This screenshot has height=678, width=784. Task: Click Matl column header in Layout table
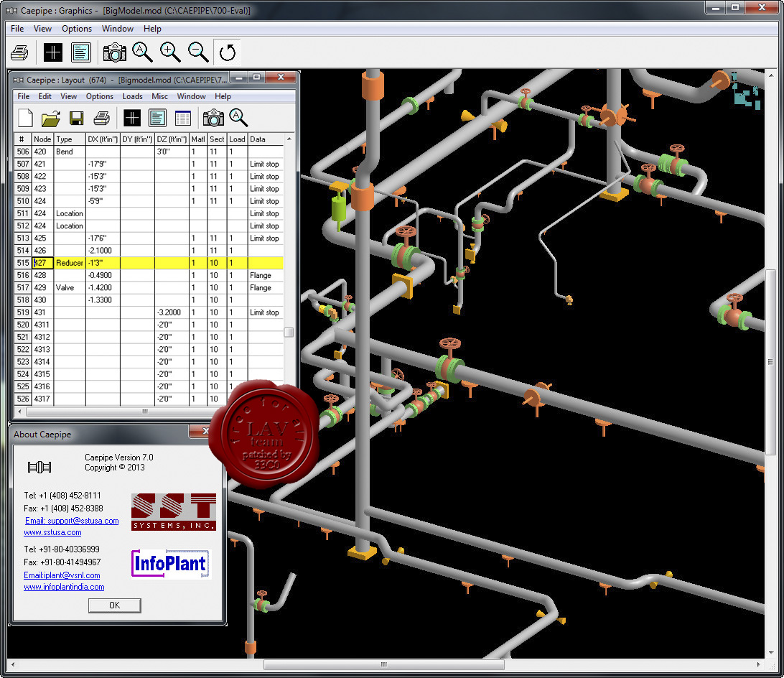point(198,139)
